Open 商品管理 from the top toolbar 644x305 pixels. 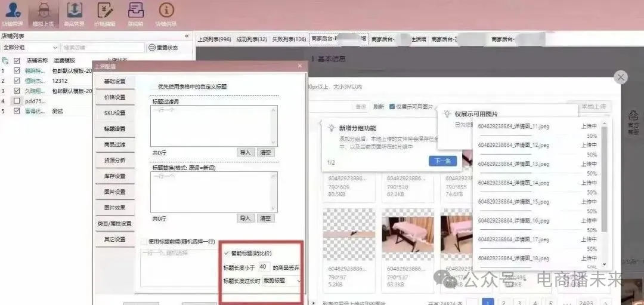tap(74, 13)
